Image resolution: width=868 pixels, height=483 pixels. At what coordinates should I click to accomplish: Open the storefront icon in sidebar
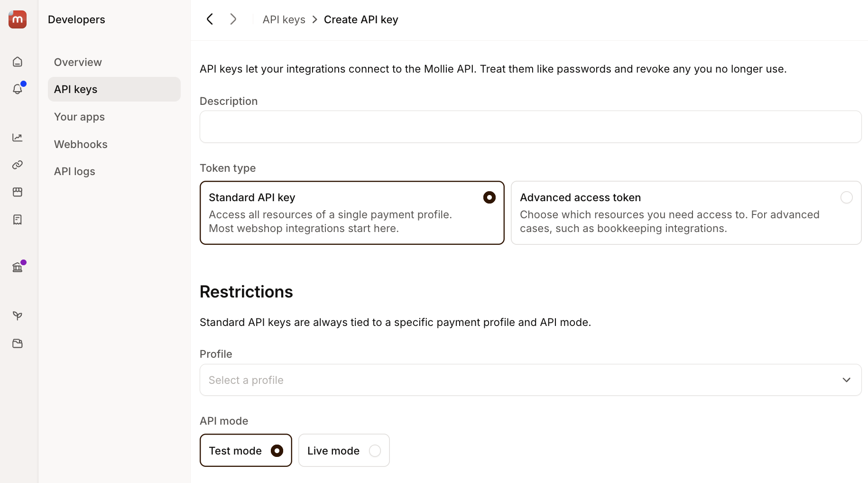click(18, 192)
